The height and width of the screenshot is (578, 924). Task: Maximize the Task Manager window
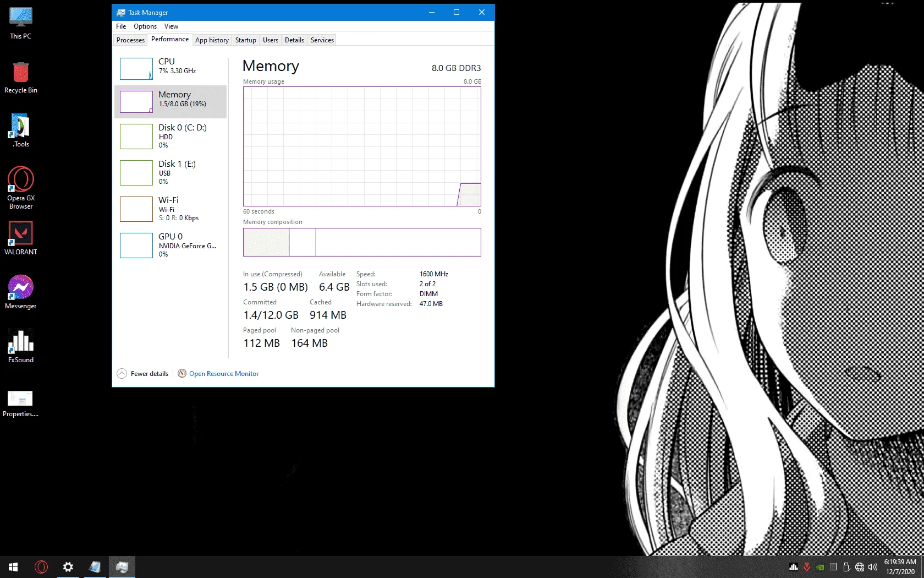(x=457, y=12)
